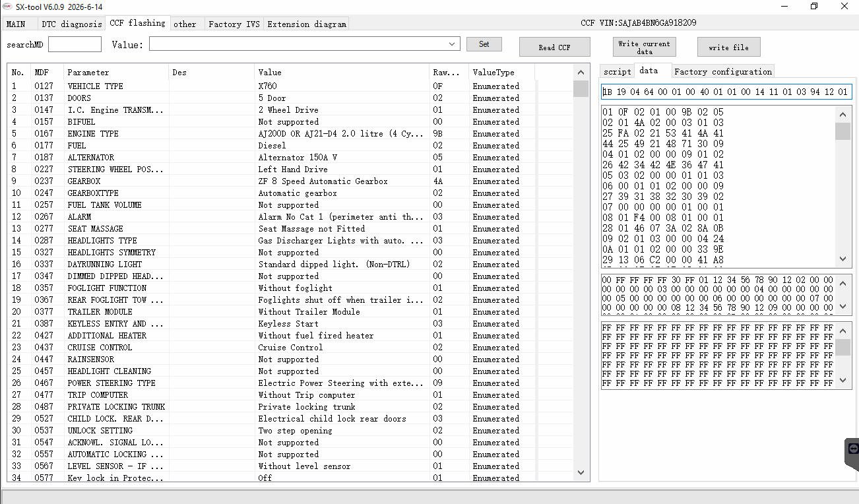This screenshot has height=504, width=859.
Task: Select the UNLOCK SETTING row
Action: 290,431
